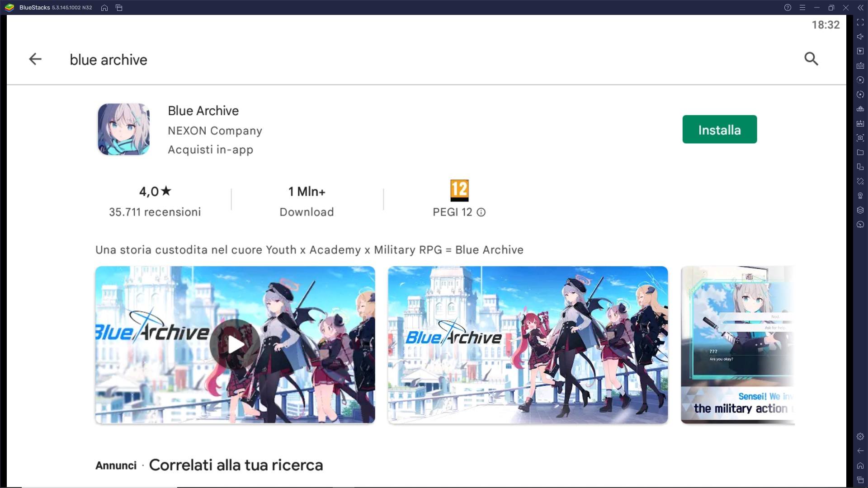Click the Android back arrow in sidebar
Image resolution: width=868 pixels, height=488 pixels.
(860, 451)
